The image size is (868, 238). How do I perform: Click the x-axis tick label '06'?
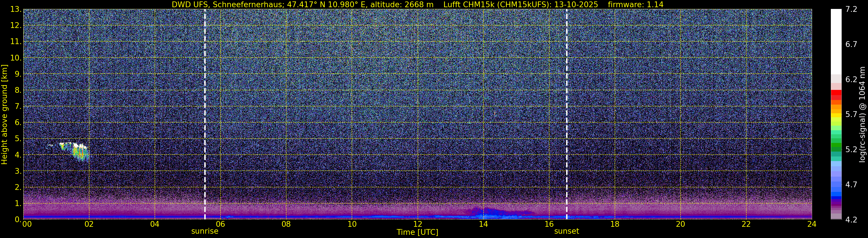click(x=220, y=224)
